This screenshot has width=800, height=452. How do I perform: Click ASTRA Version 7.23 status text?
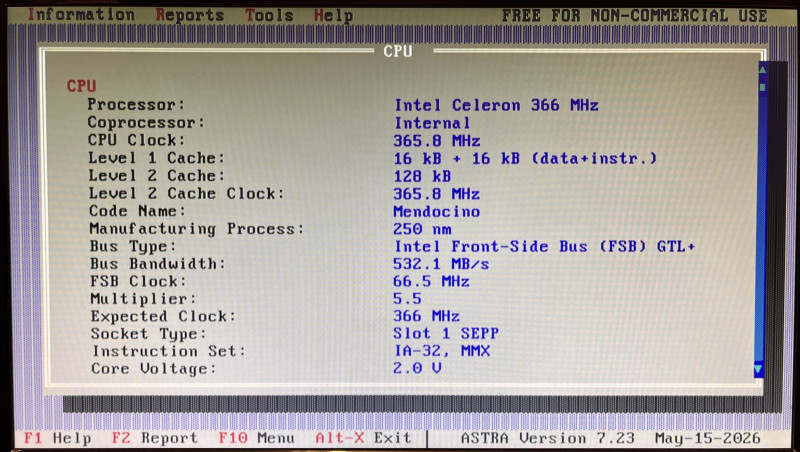click(x=548, y=438)
